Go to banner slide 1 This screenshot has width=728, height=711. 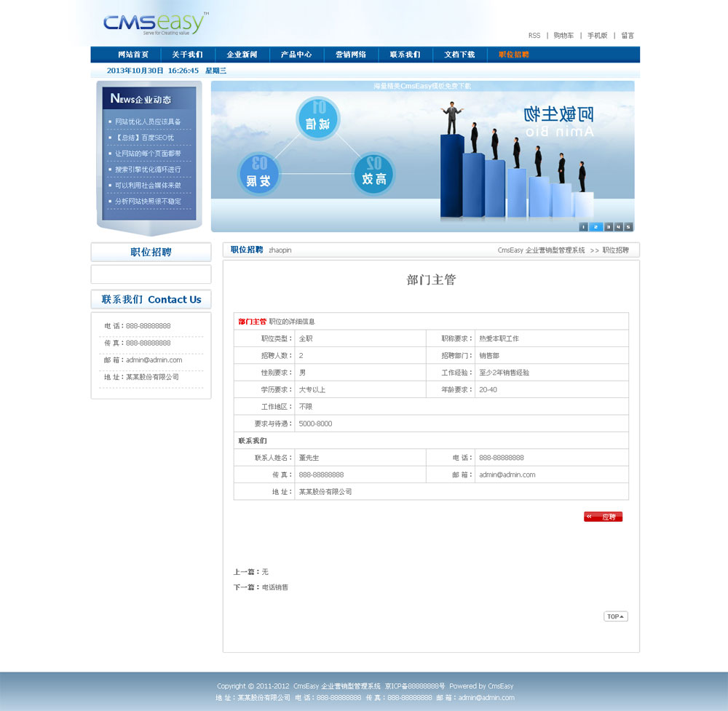583,227
